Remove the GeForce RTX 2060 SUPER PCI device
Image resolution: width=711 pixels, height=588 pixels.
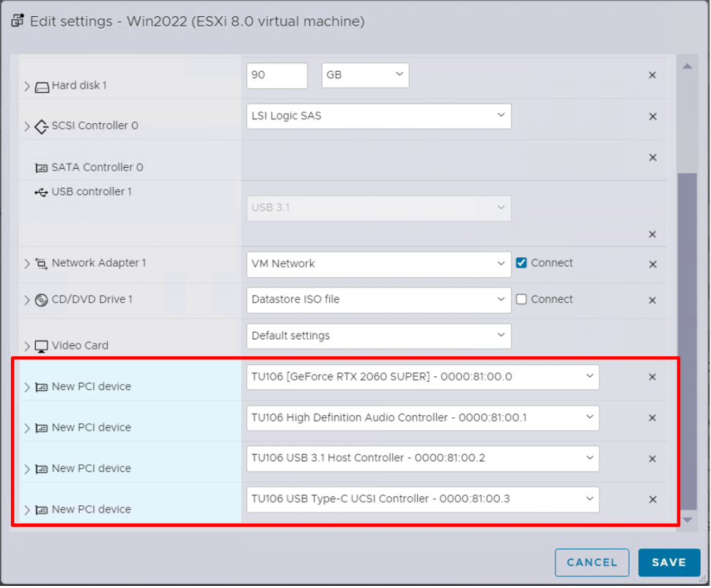point(652,377)
